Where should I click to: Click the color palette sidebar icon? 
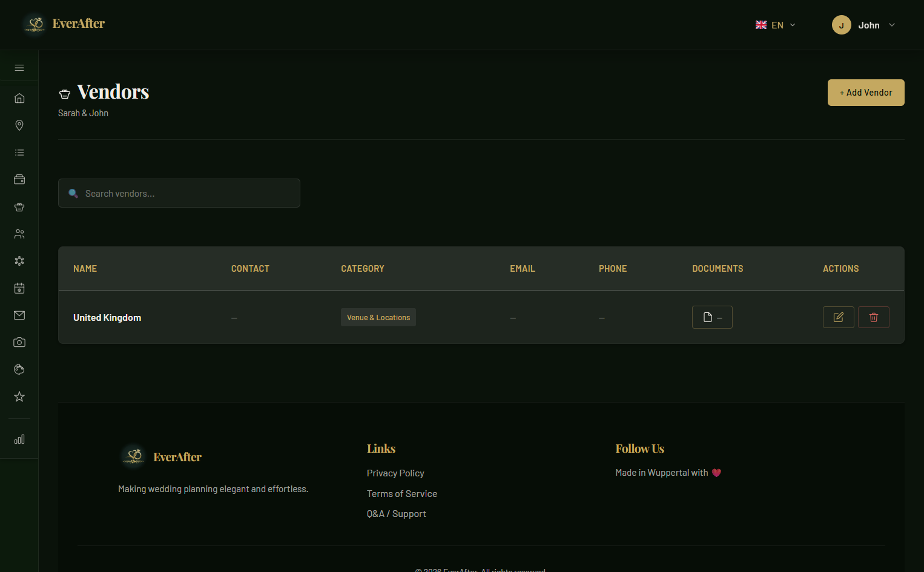pyautogui.click(x=19, y=369)
